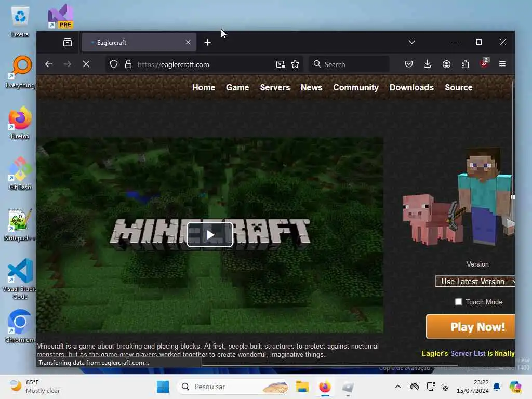Open the Chromium desktop shortcut
The height and width of the screenshot is (399, 532).
(20, 326)
